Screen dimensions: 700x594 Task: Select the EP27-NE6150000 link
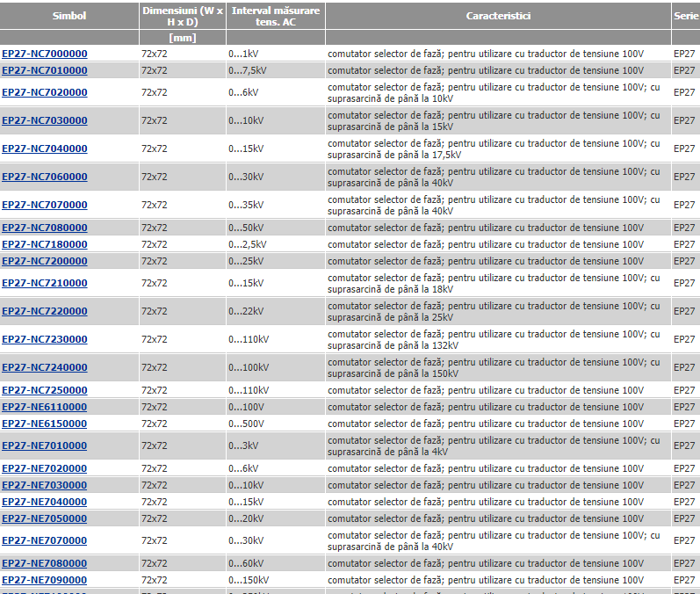pyautogui.click(x=45, y=424)
